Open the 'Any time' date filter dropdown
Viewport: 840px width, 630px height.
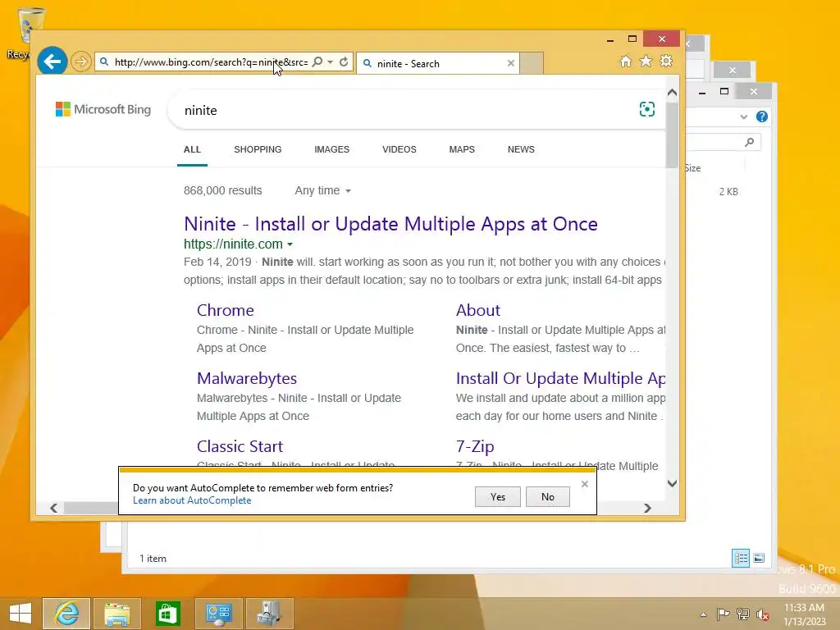(x=322, y=190)
